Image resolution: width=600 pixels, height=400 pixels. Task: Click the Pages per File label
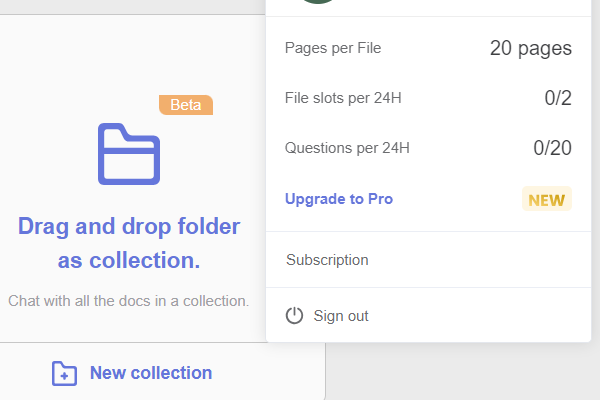coord(333,48)
